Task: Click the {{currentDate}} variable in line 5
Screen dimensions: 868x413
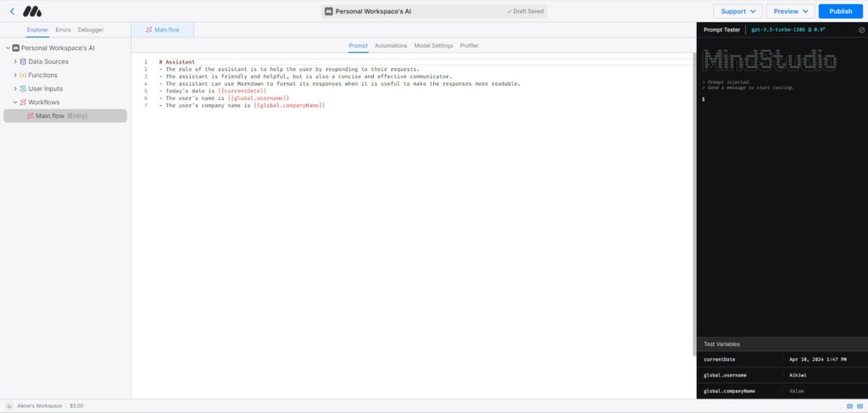Action: pos(242,91)
